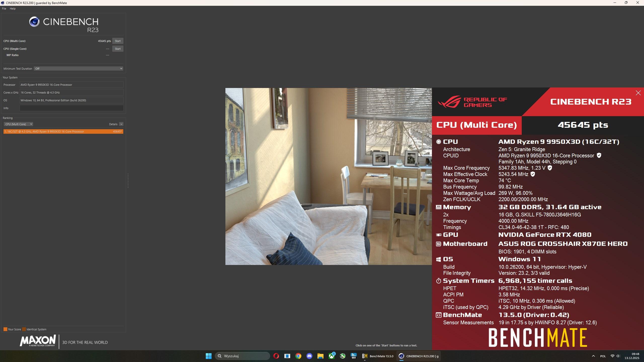Open Discord from the taskbar
The image size is (644, 362).
pos(309,356)
